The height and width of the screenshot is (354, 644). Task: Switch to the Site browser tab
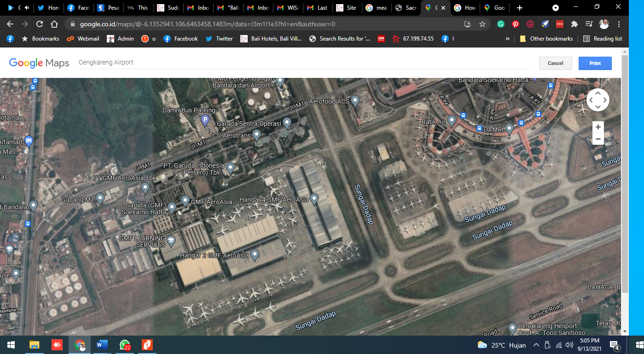point(347,8)
